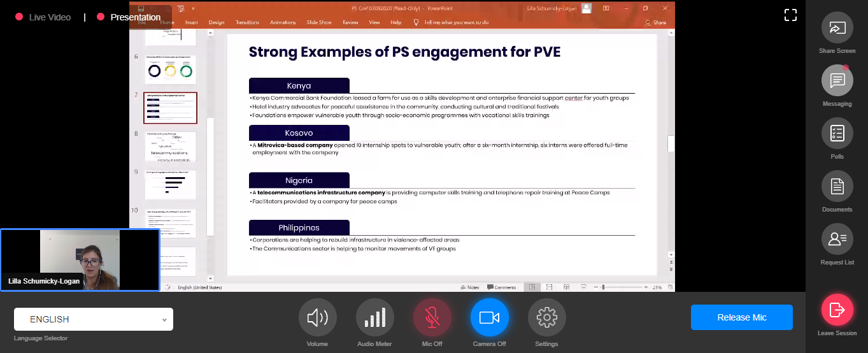Click Lilla Schumicky-Logan webcam video
868x353 pixels.
point(80,260)
